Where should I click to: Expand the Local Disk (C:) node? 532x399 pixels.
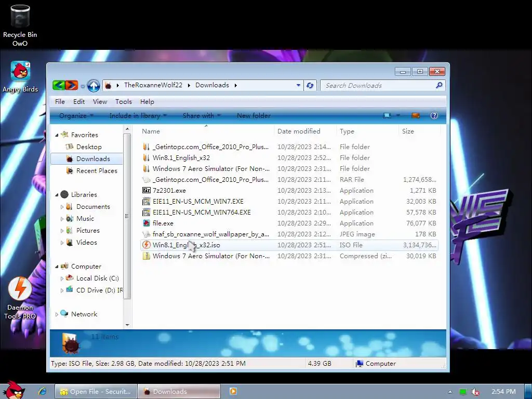click(62, 278)
